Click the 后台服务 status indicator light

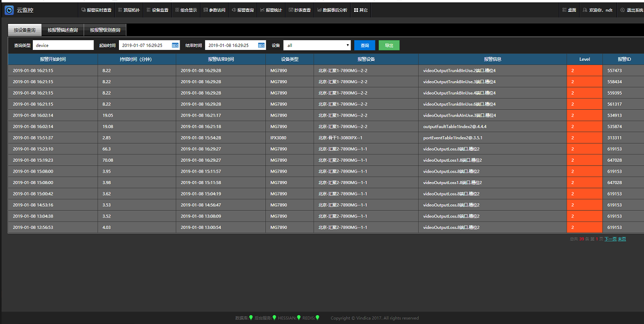coord(275,318)
